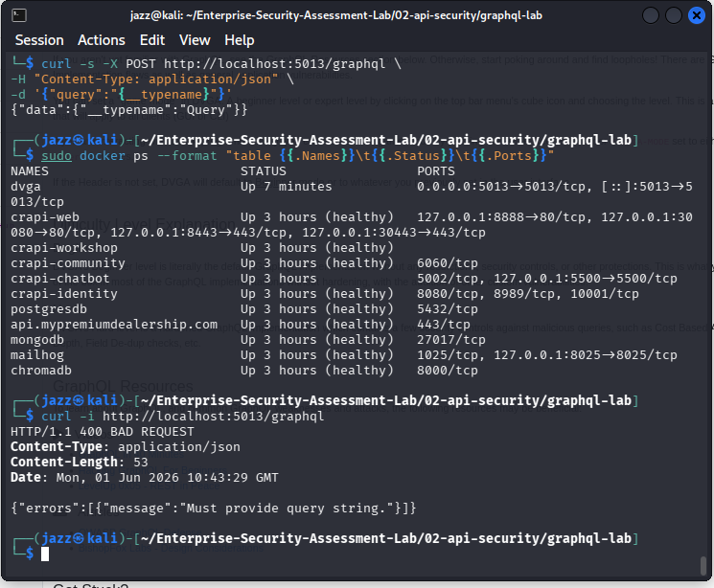Click the 'dvga' container name
Image resolution: width=714 pixels, height=588 pixels.
(26, 187)
